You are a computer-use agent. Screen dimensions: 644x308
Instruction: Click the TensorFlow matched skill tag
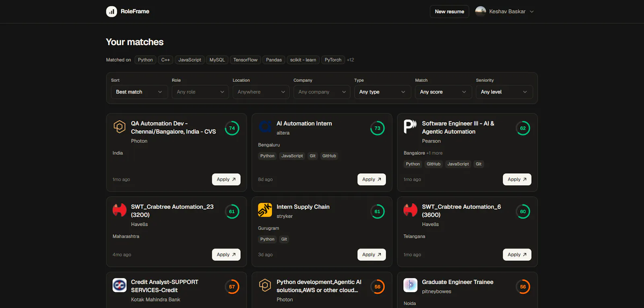(x=246, y=60)
